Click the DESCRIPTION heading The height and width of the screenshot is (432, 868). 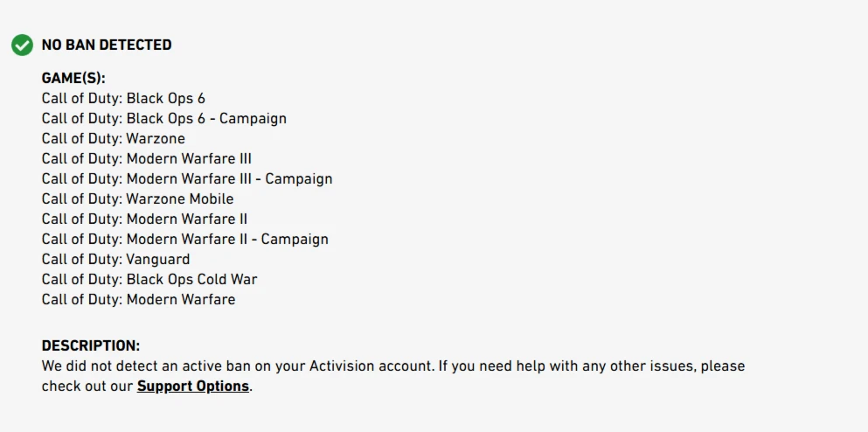point(91,345)
